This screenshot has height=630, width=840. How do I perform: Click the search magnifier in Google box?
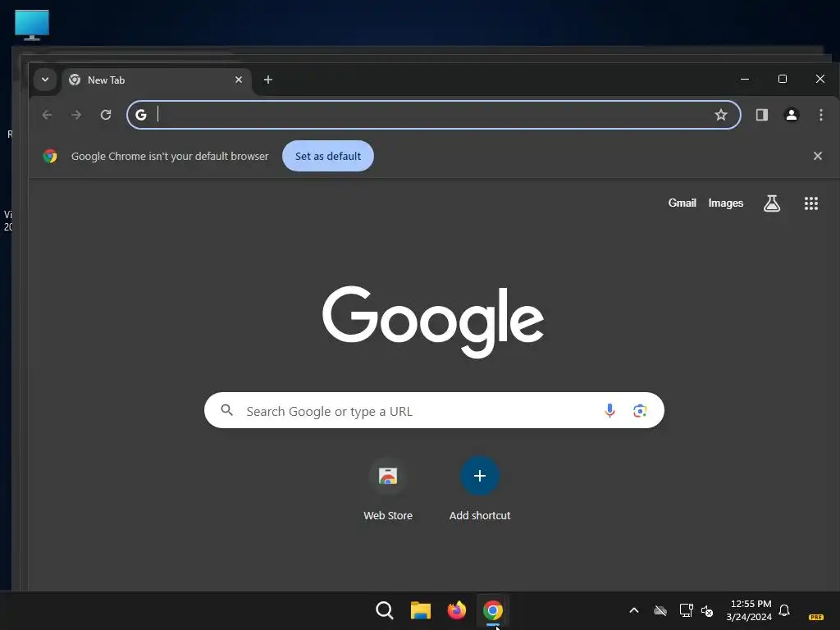click(x=227, y=410)
